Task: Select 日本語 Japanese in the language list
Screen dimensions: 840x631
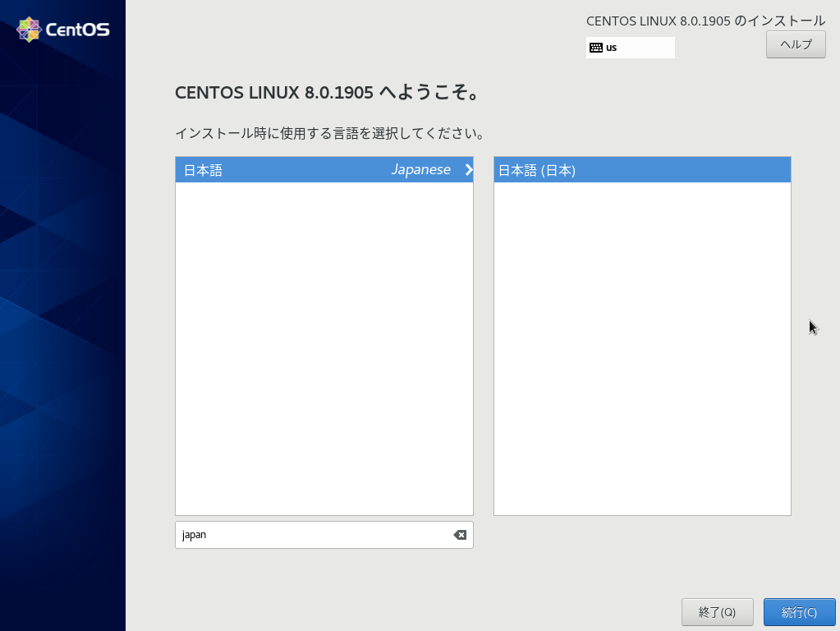Action: [324, 169]
